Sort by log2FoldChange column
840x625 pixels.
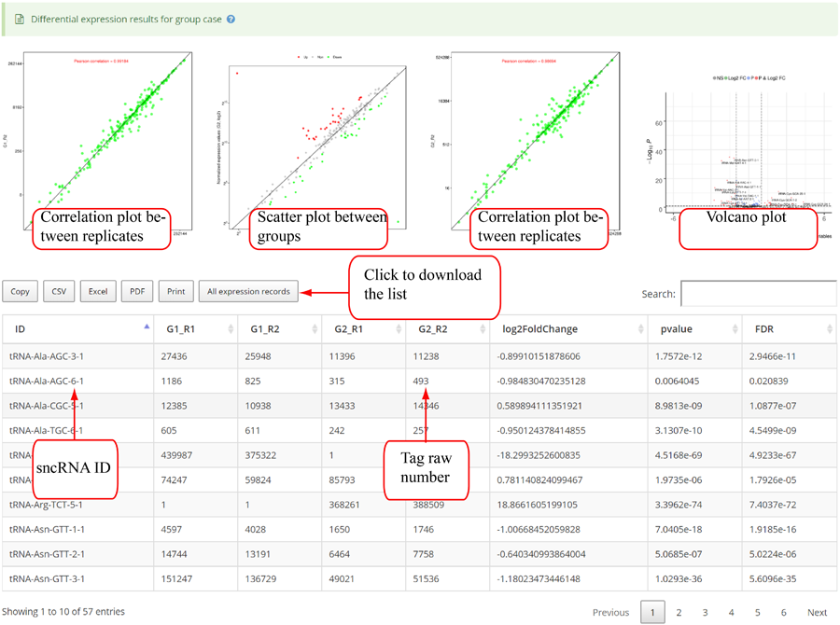point(564,328)
